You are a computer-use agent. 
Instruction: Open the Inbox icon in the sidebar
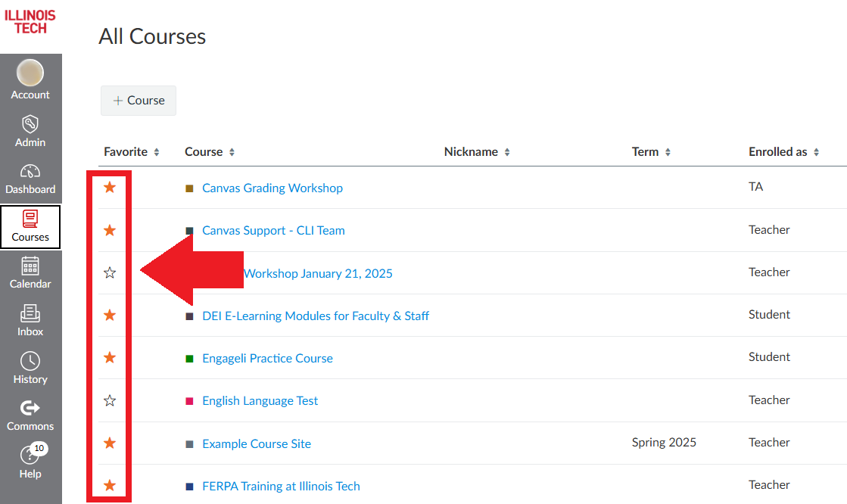(30, 319)
